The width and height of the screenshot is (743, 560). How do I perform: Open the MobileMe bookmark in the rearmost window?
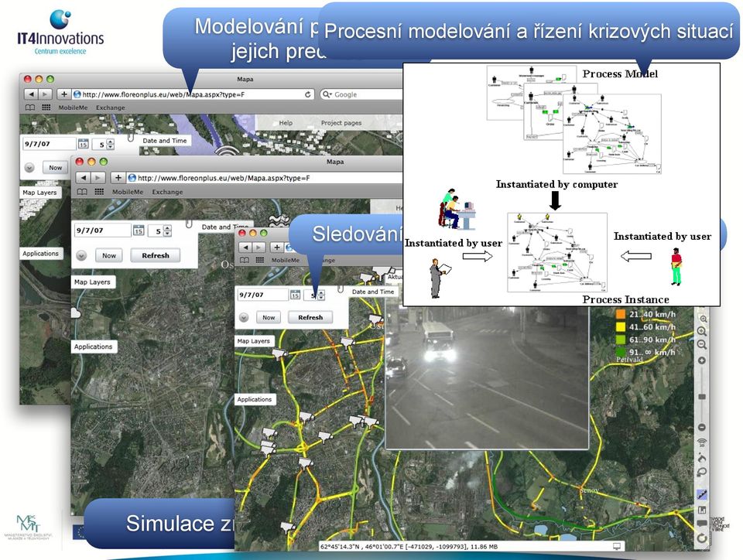click(x=73, y=108)
